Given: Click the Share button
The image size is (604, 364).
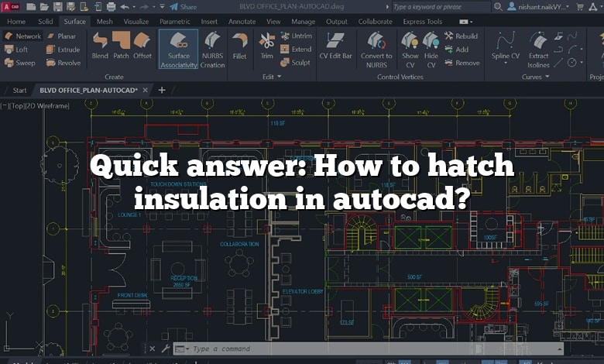Looking at the screenshot, I should 183,6.
